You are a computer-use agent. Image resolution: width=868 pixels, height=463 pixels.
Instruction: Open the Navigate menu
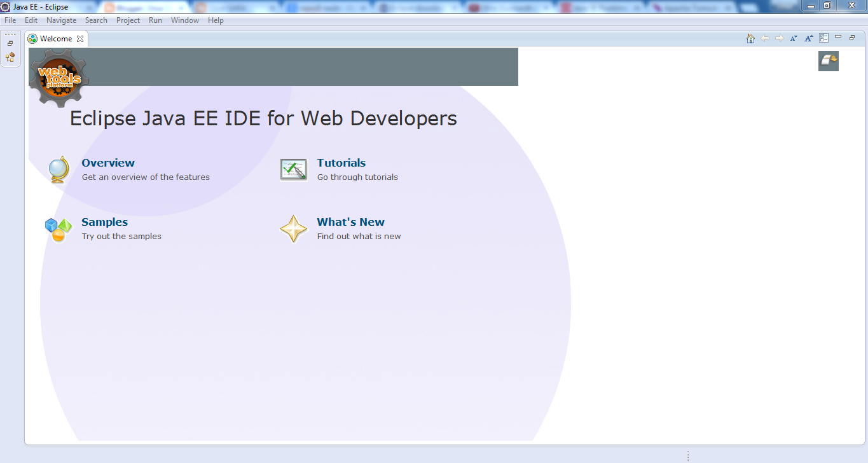coord(61,20)
